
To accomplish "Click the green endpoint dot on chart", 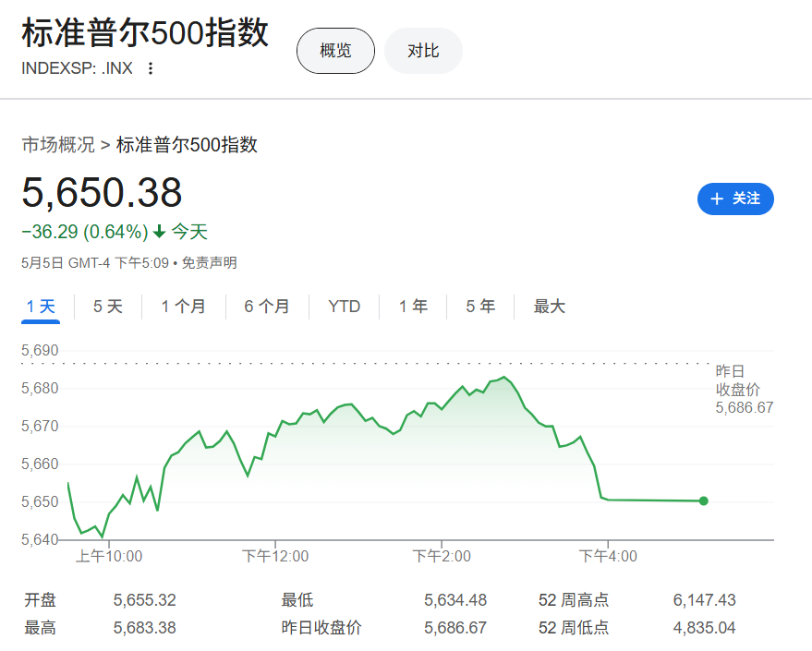I will coord(703,500).
